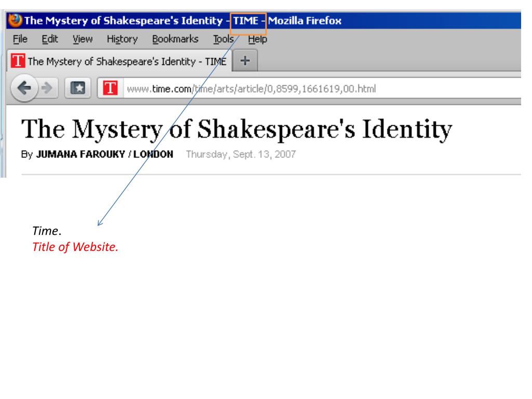Open the View menu

pyautogui.click(x=83, y=39)
